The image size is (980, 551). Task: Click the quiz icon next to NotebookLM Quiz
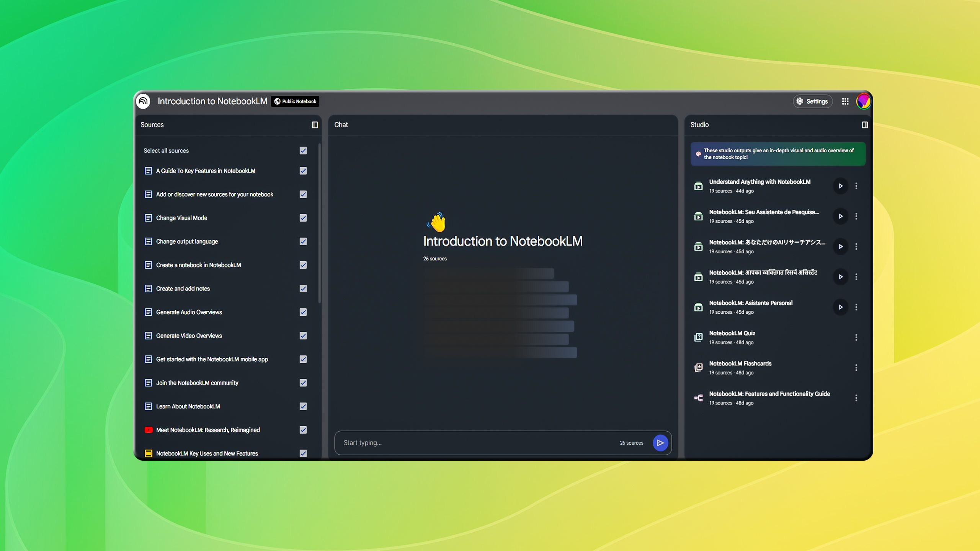(699, 337)
